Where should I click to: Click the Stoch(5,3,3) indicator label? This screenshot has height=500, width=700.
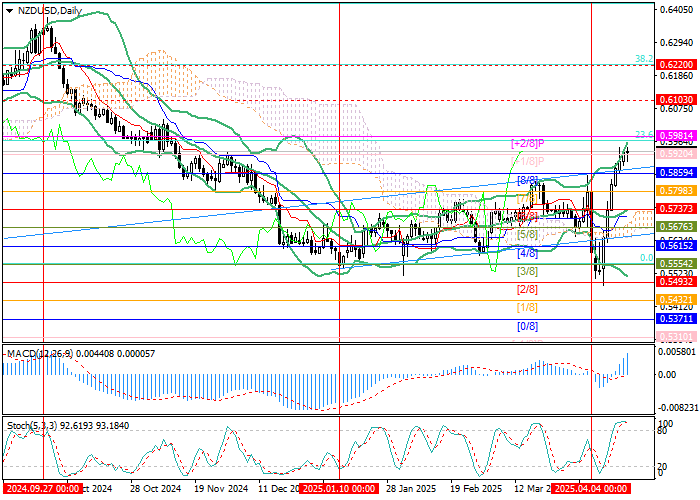point(32,426)
